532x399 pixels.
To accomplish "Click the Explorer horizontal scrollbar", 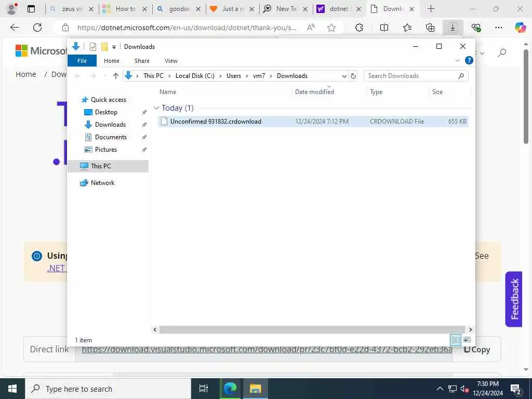I will 312,329.
